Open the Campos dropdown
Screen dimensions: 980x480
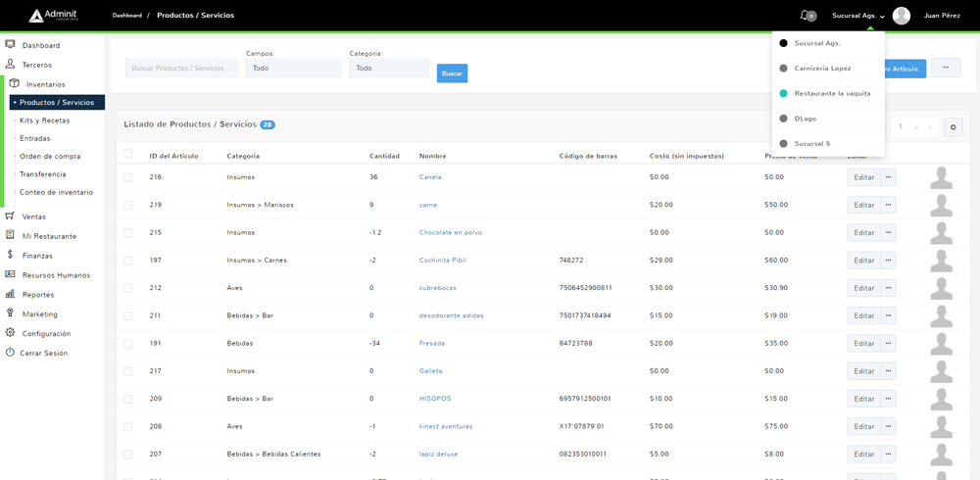pyautogui.click(x=293, y=69)
